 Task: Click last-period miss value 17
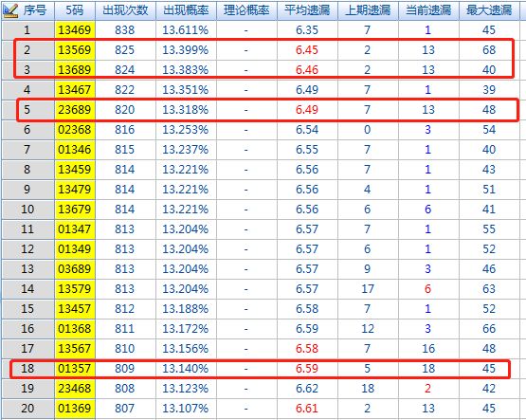click(x=368, y=289)
